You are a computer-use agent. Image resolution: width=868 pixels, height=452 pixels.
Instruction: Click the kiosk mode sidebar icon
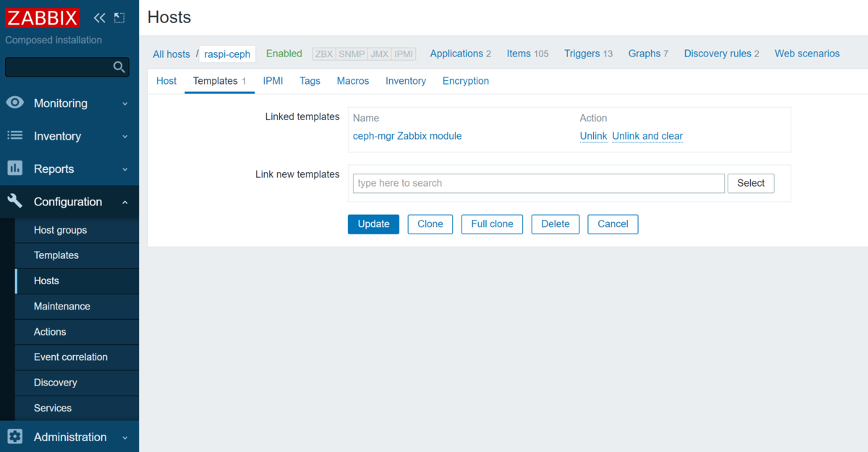click(119, 17)
